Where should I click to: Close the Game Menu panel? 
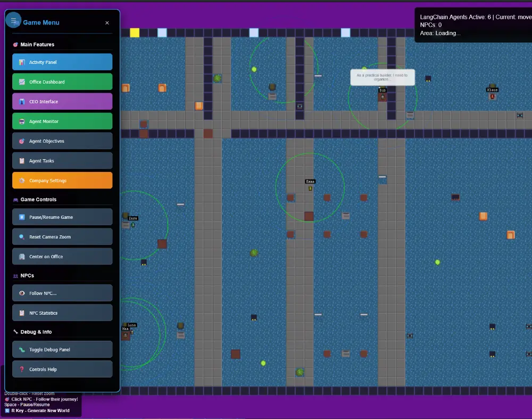pos(107,23)
